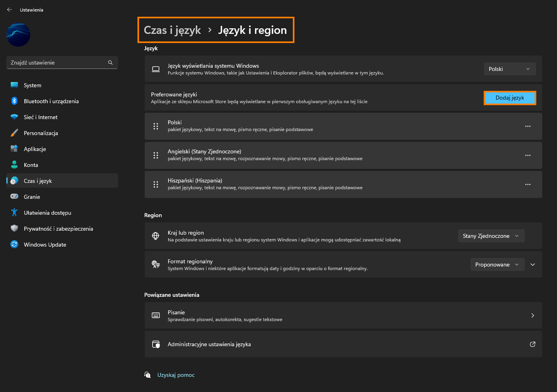Open the user profile avatar
The height and width of the screenshot is (392, 557).
(x=18, y=35)
